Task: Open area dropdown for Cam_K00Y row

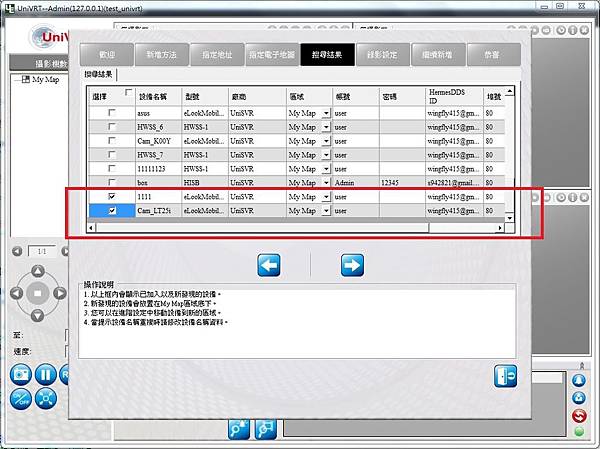Action: pos(326,141)
